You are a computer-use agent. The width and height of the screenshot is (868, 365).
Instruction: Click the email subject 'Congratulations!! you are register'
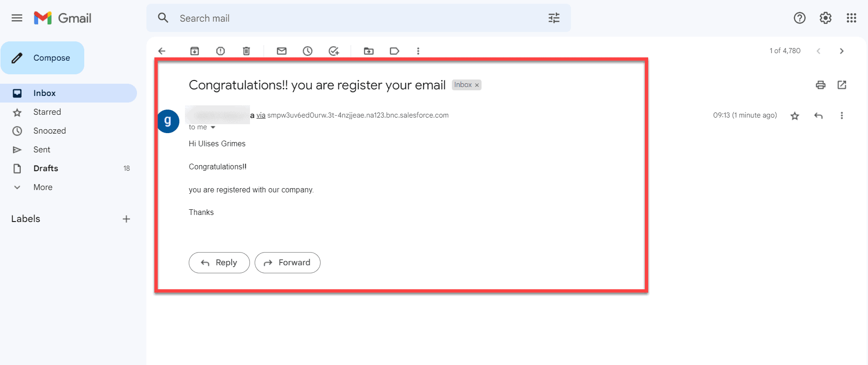click(317, 85)
